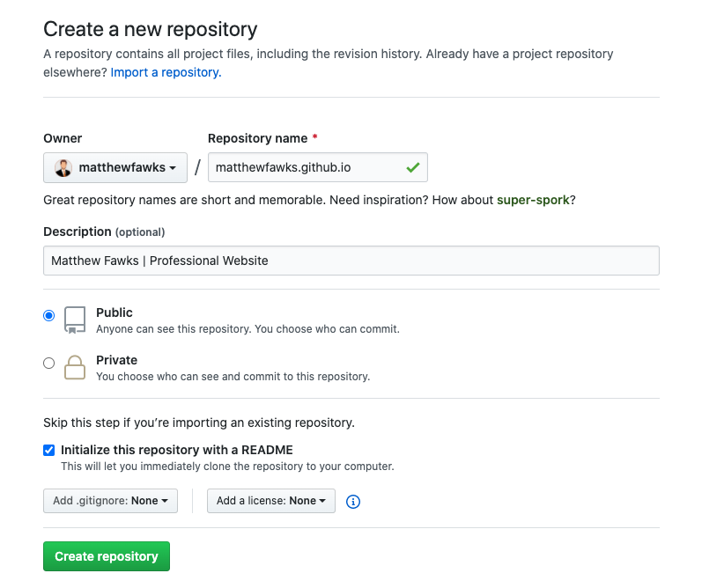Click the license info icon
702x588 pixels.
click(x=353, y=502)
